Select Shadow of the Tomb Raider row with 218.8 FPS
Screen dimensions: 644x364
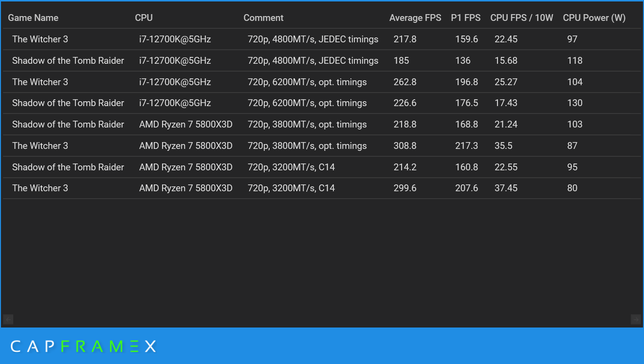pyautogui.click(x=322, y=125)
